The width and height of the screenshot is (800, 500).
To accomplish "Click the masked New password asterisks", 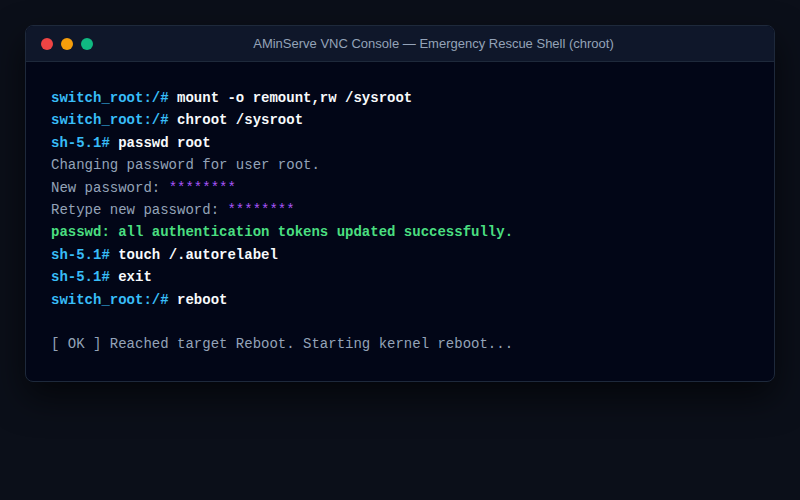I will click(202, 186).
